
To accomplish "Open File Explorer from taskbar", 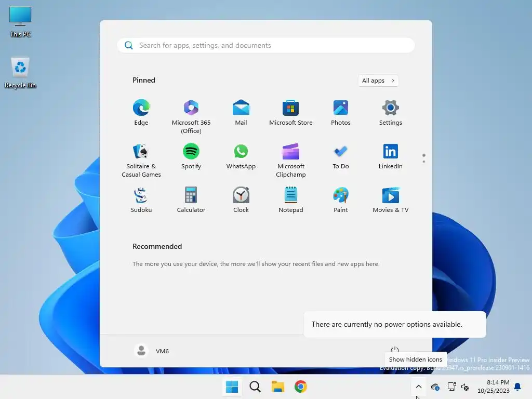I will [278, 387].
